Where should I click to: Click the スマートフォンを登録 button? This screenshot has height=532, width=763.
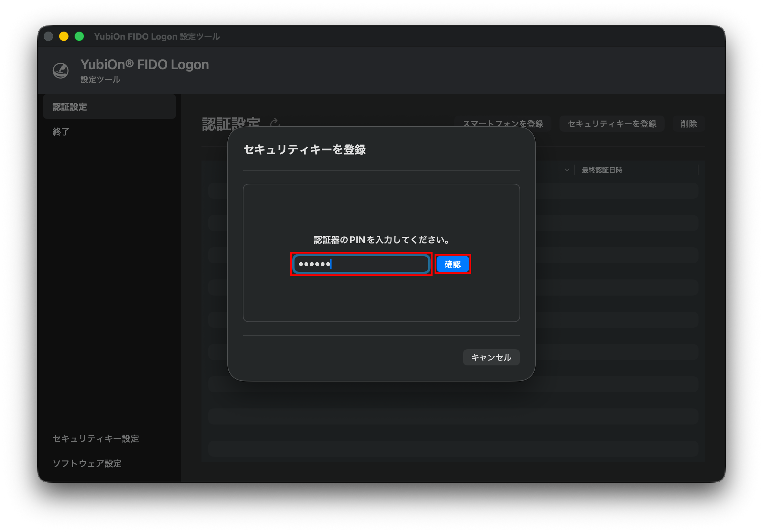click(x=503, y=124)
